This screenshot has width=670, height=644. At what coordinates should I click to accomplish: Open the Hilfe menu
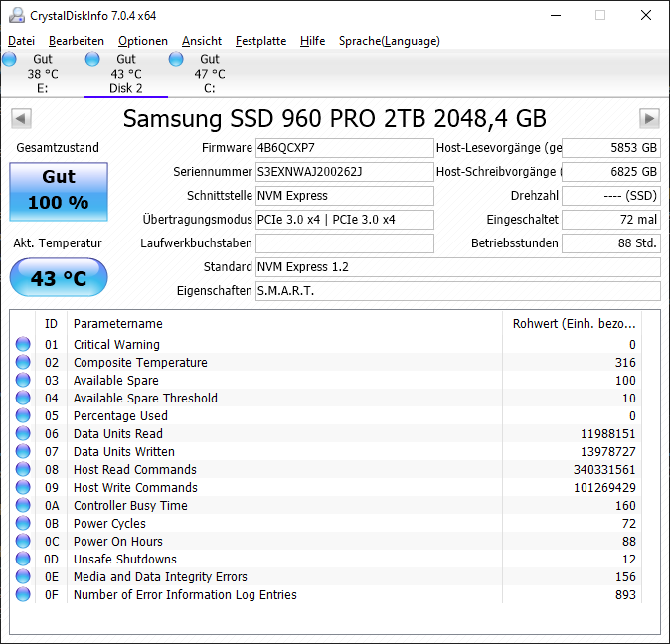point(312,41)
